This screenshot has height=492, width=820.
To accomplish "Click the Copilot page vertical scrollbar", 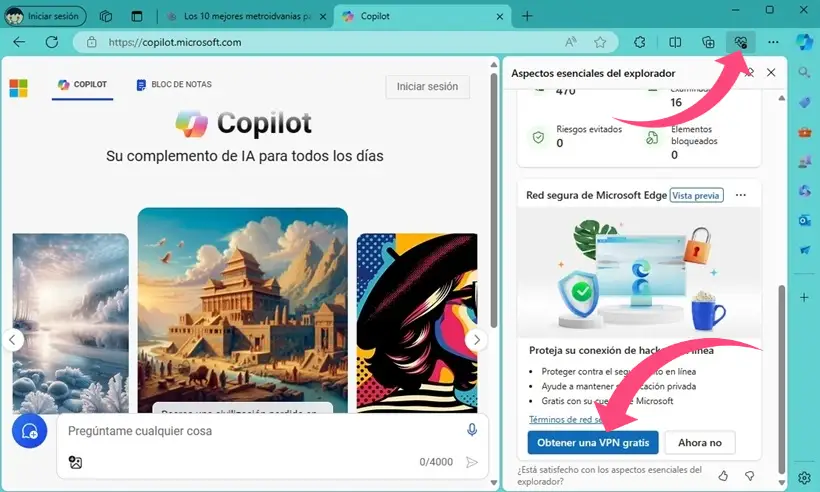I will pyautogui.click(x=494, y=201).
